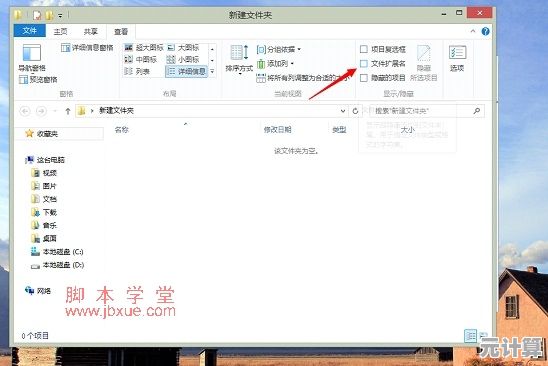Click the search magnifier icon

[477, 111]
